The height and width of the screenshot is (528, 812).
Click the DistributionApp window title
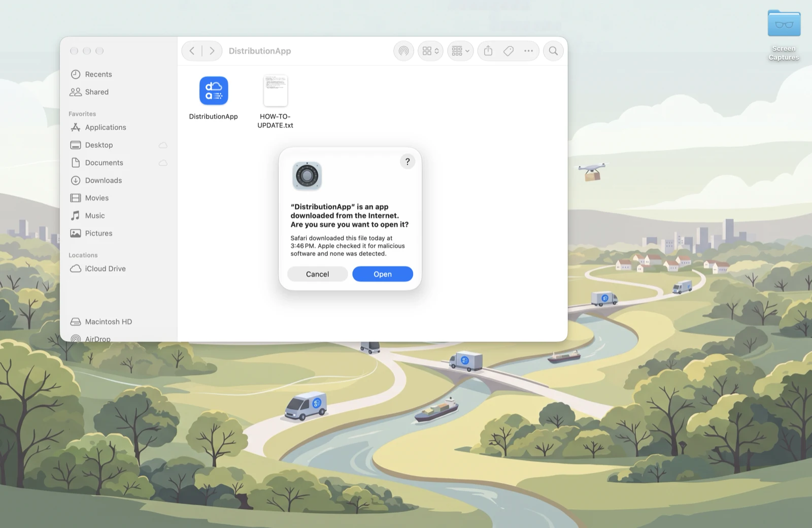(x=260, y=51)
